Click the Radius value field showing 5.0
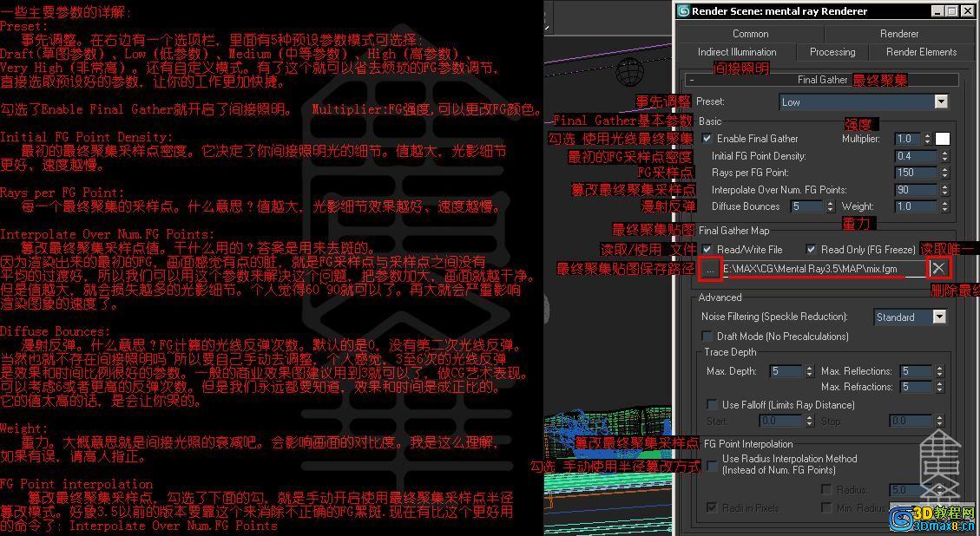 [911, 489]
